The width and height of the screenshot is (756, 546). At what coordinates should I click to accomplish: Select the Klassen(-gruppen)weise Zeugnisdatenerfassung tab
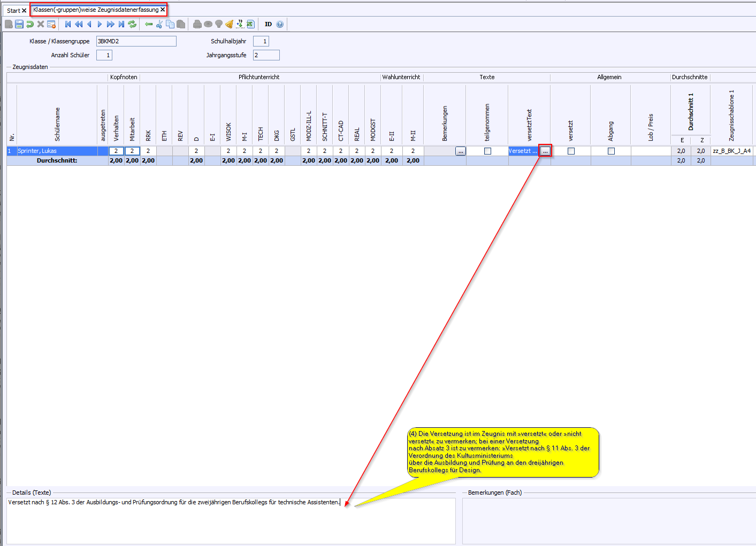95,10
